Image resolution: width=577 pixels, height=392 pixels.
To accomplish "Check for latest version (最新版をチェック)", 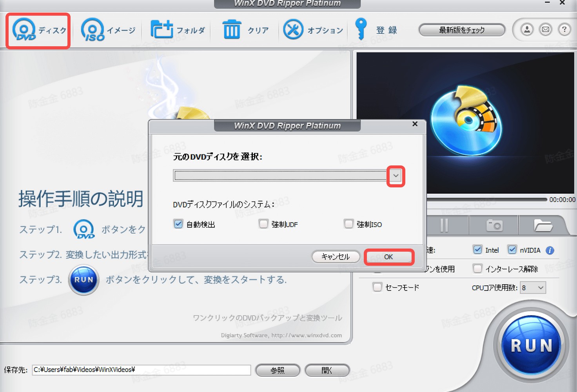I will coord(462,30).
